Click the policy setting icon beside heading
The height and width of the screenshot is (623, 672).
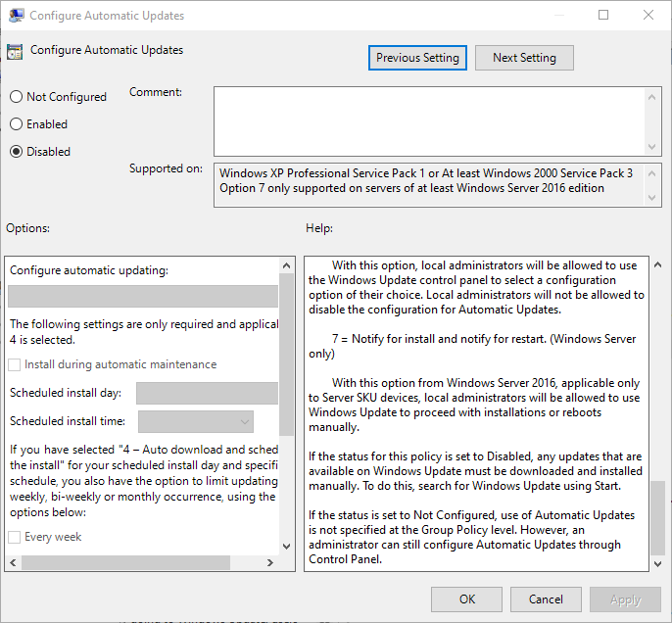pyautogui.click(x=15, y=51)
